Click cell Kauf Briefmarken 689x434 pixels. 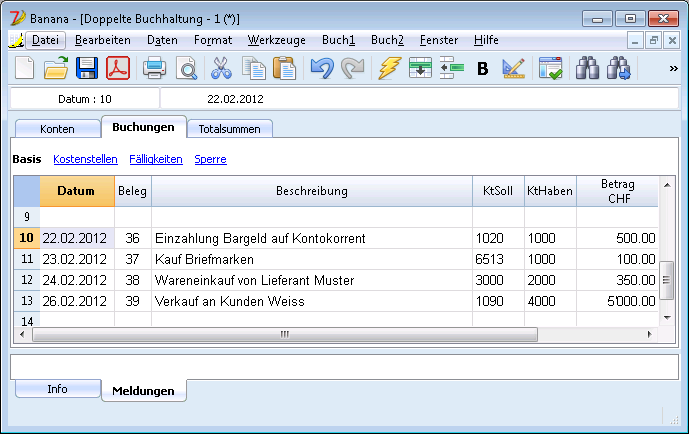click(x=312, y=259)
